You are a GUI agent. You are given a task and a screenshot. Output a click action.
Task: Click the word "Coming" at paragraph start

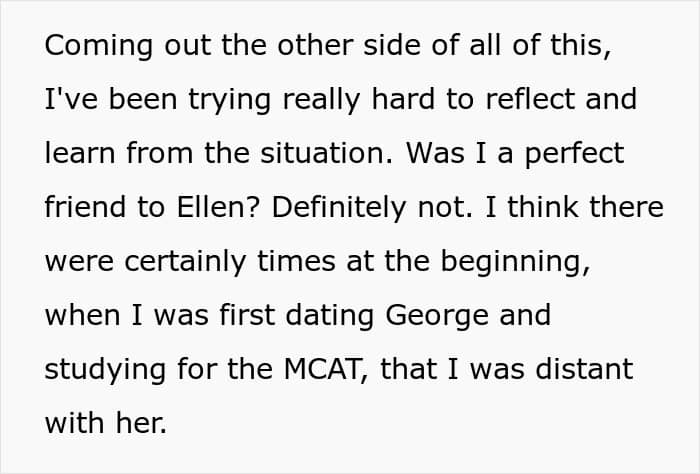click(x=99, y=46)
